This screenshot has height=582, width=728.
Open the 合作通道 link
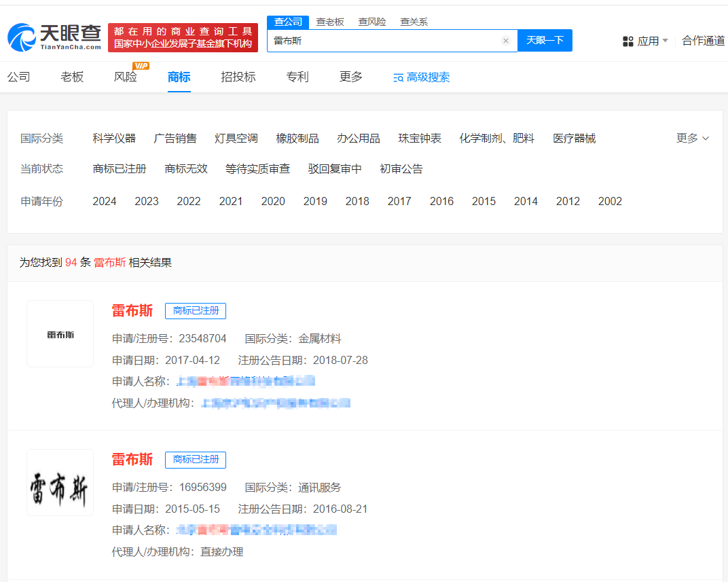point(703,41)
